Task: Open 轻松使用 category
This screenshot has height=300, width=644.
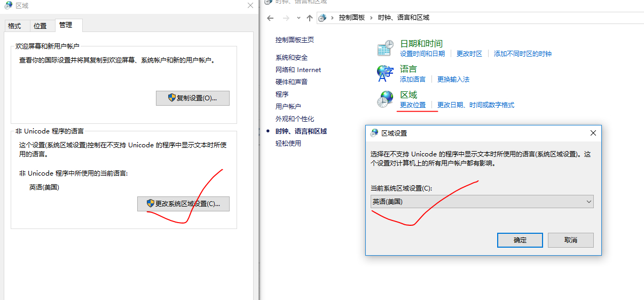Action: tap(288, 144)
